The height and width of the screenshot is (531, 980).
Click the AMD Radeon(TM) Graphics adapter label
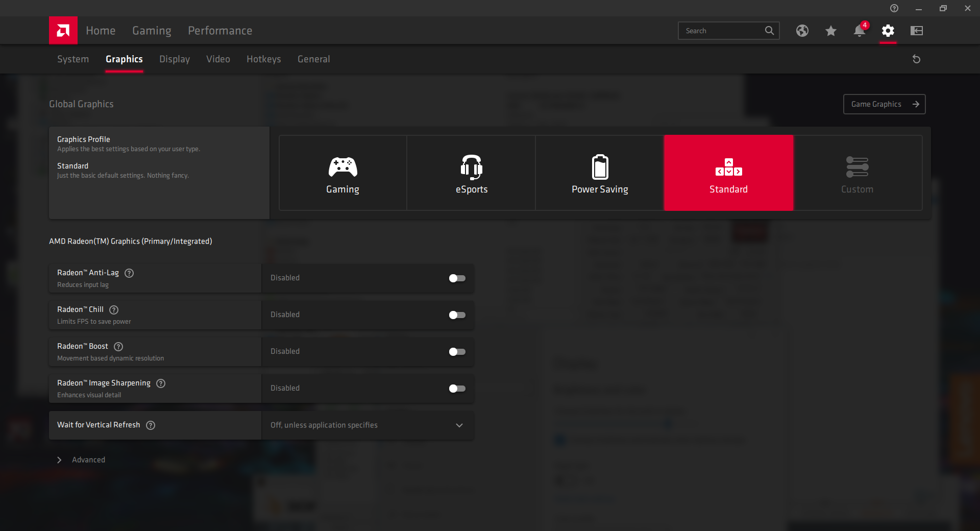tap(130, 242)
